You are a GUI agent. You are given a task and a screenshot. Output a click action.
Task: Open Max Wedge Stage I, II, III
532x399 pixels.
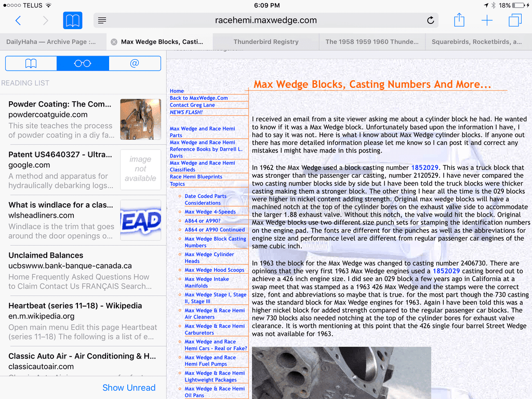point(216,298)
